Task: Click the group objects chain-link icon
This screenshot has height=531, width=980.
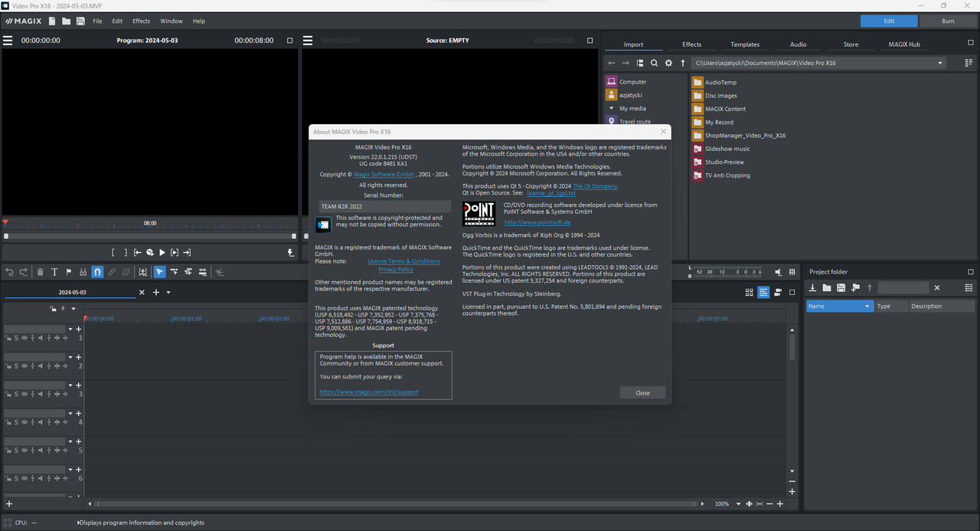Action: click(112, 272)
